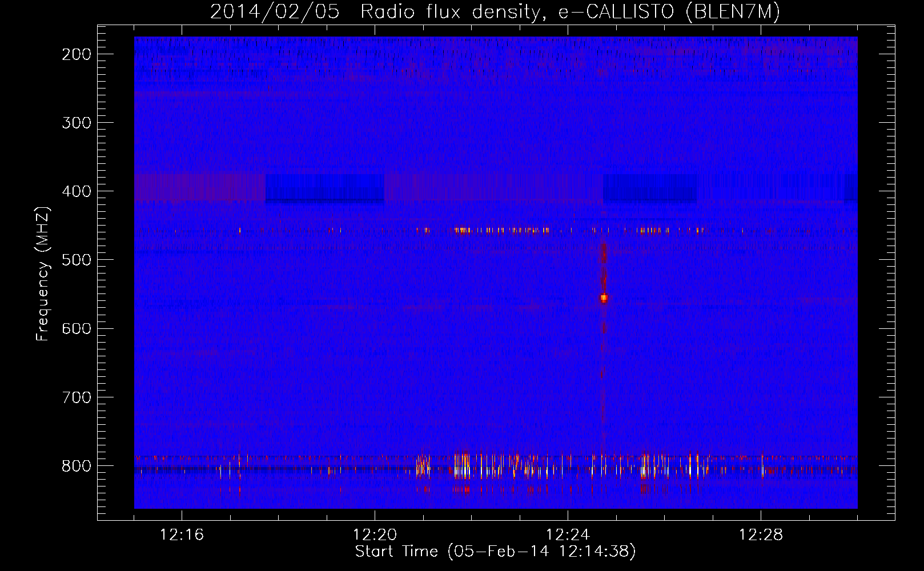Click the 300 frequency tick label
This screenshot has width=924, height=571.
[77, 123]
